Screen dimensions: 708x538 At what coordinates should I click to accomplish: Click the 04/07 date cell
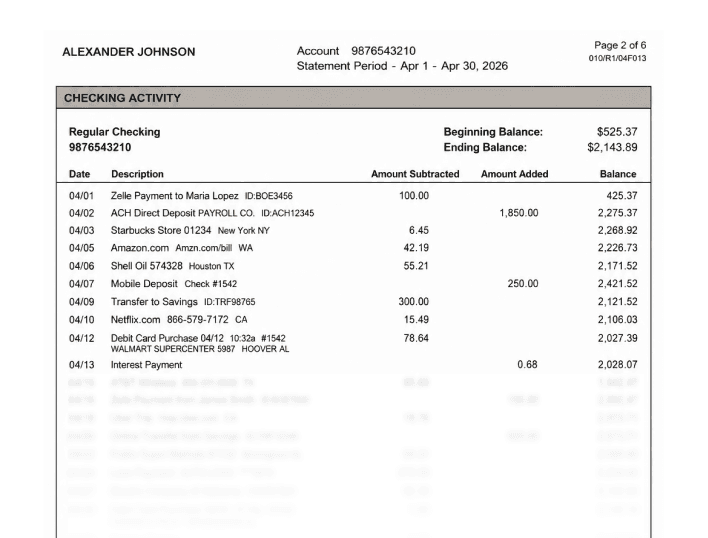click(82, 283)
